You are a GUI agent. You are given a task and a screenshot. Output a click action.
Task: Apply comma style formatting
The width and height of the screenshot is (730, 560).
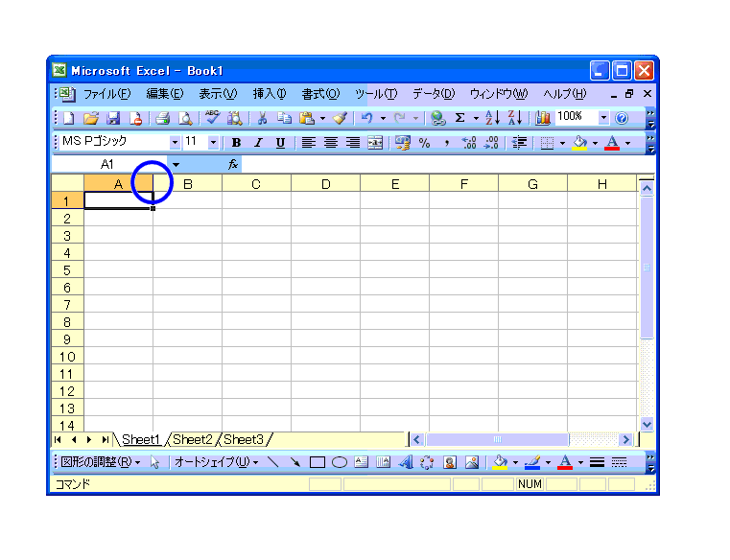[446, 143]
